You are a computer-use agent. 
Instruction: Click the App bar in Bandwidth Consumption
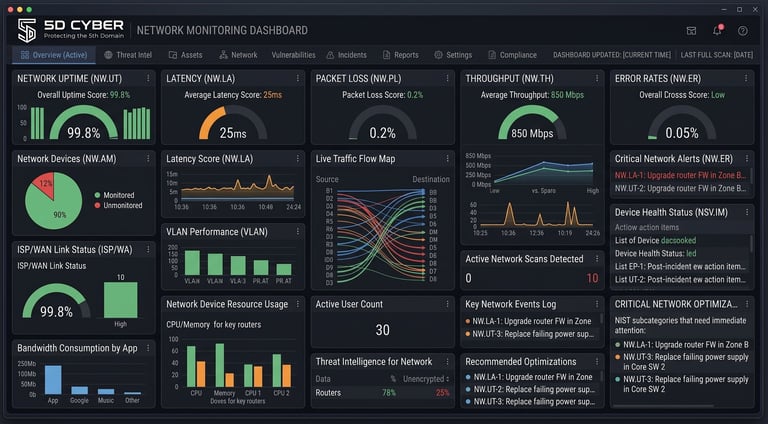(x=53, y=380)
